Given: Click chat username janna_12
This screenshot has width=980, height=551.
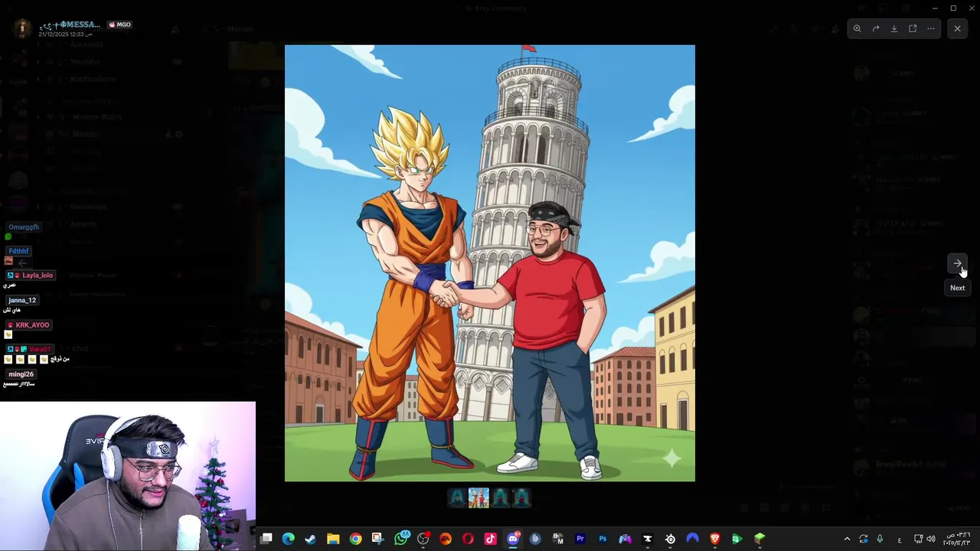Looking at the screenshot, I should pos(22,301).
